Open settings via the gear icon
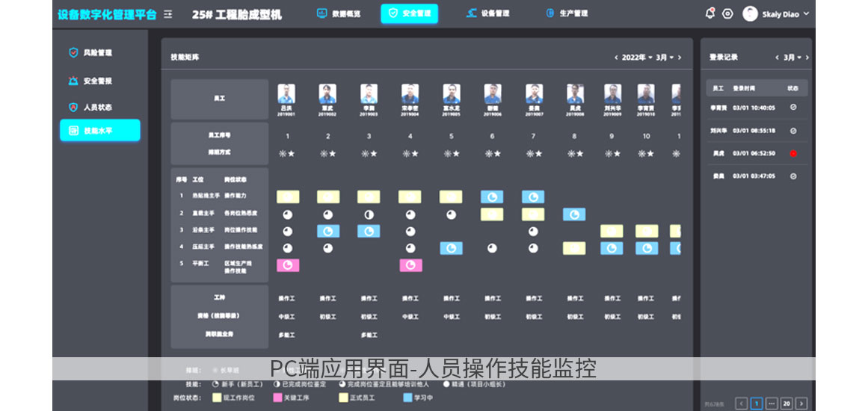868x411 pixels. [x=727, y=13]
